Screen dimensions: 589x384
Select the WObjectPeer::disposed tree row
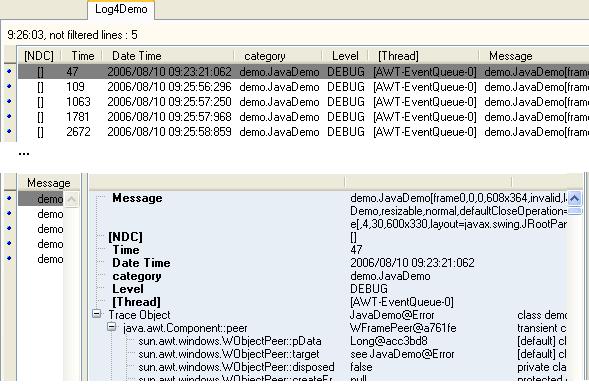pos(236,367)
